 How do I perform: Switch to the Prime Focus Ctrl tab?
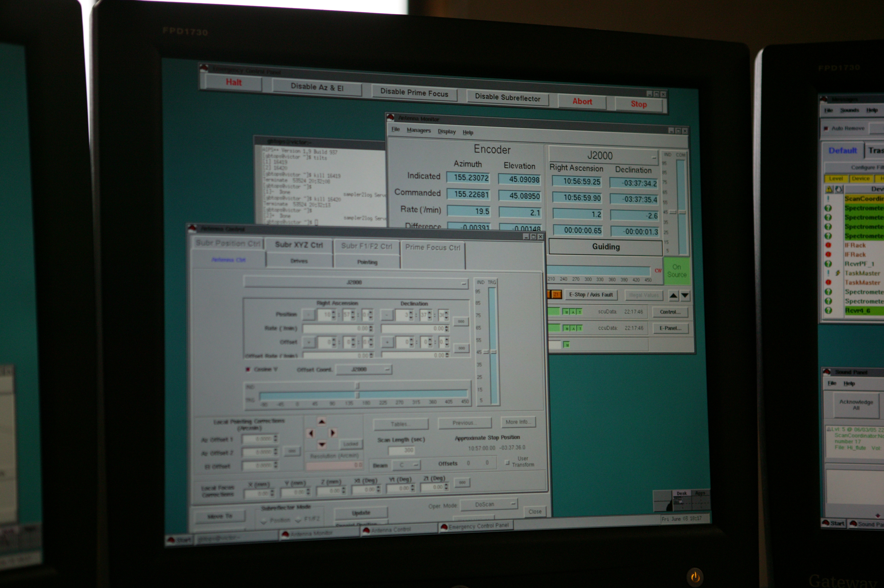point(433,247)
